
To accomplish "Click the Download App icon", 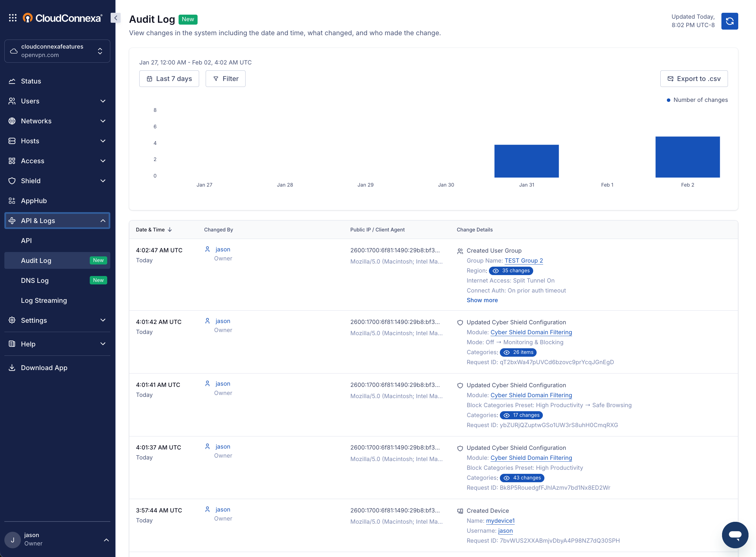I will pyautogui.click(x=12, y=368).
